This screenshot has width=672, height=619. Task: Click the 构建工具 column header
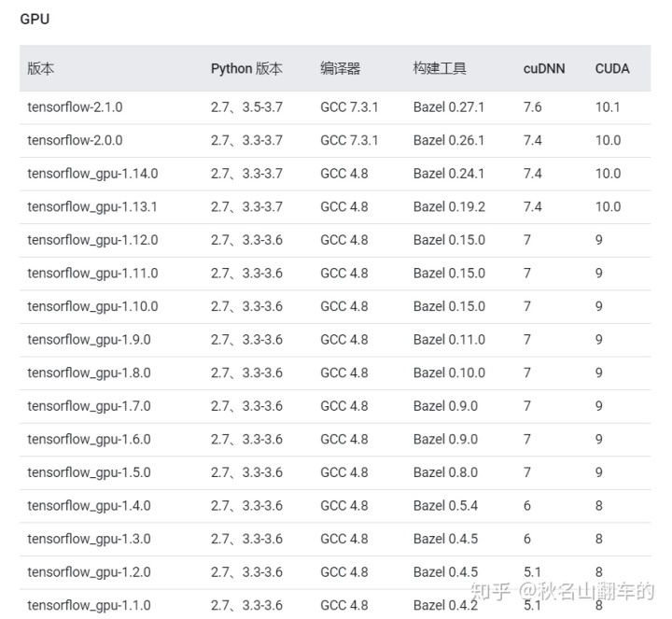pyautogui.click(x=440, y=68)
